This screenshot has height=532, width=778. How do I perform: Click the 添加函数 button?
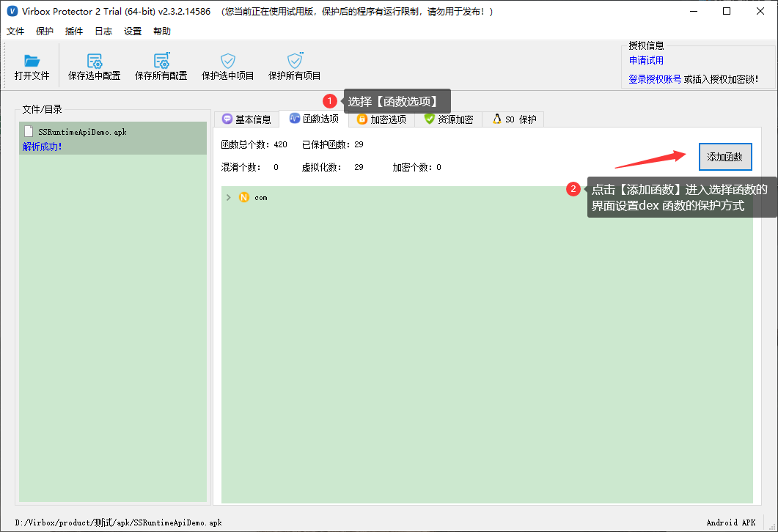click(725, 157)
